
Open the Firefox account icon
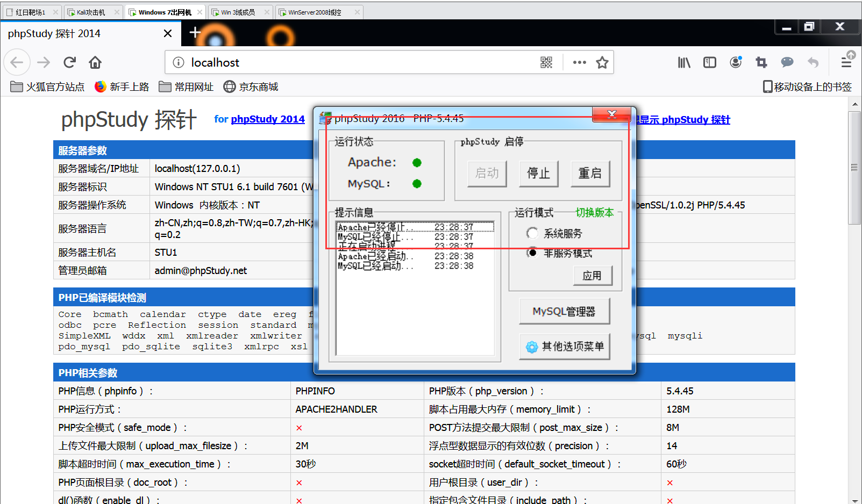tap(735, 62)
